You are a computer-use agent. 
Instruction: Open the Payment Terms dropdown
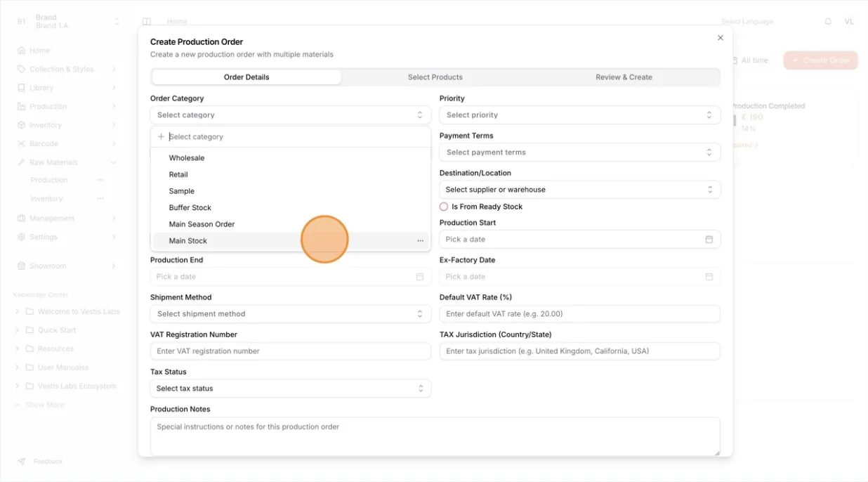click(580, 152)
